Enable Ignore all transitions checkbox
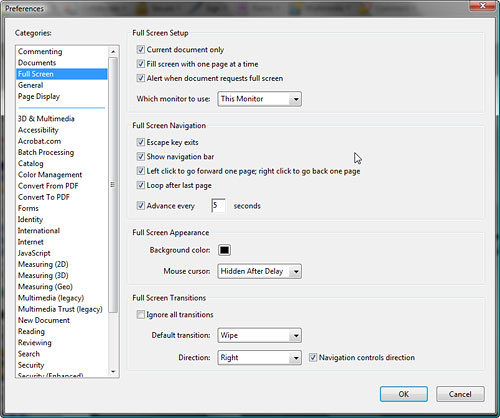500x418 pixels. 141,314
